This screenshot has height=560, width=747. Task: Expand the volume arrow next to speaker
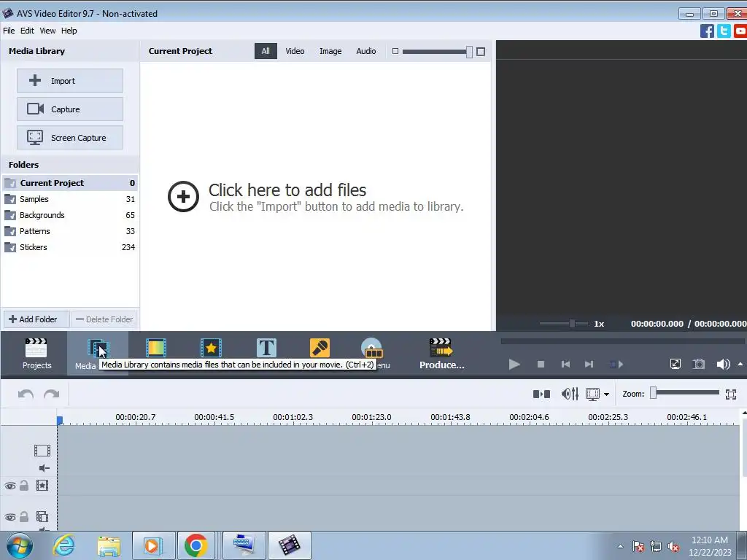pos(740,365)
